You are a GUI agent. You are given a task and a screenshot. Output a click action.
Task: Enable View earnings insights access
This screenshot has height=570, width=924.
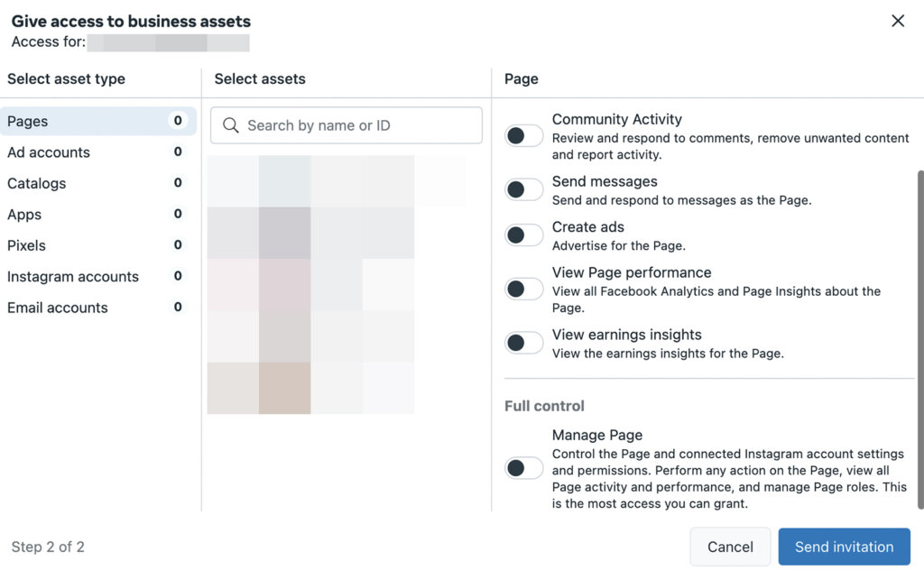(523, 343)
